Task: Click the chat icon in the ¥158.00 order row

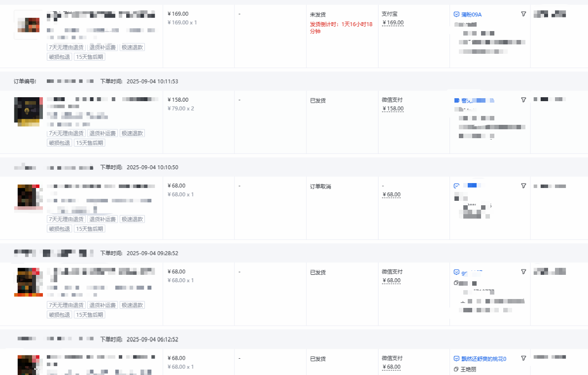Action: [456, 100]
